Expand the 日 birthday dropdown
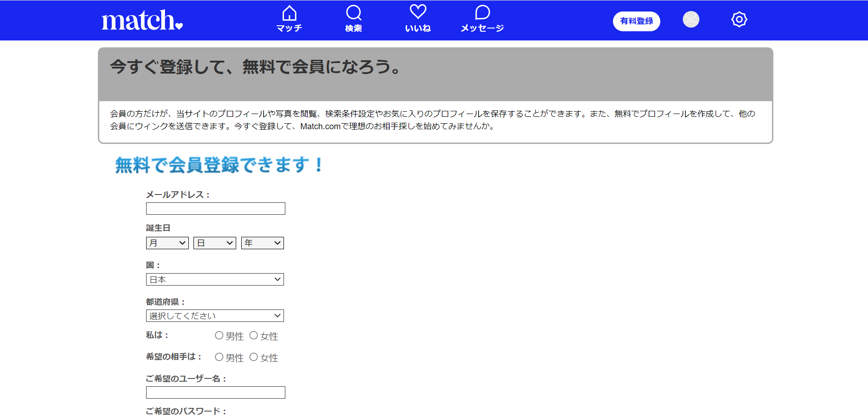Viewport: 868px width, 418px height. (x=215, y=243)
